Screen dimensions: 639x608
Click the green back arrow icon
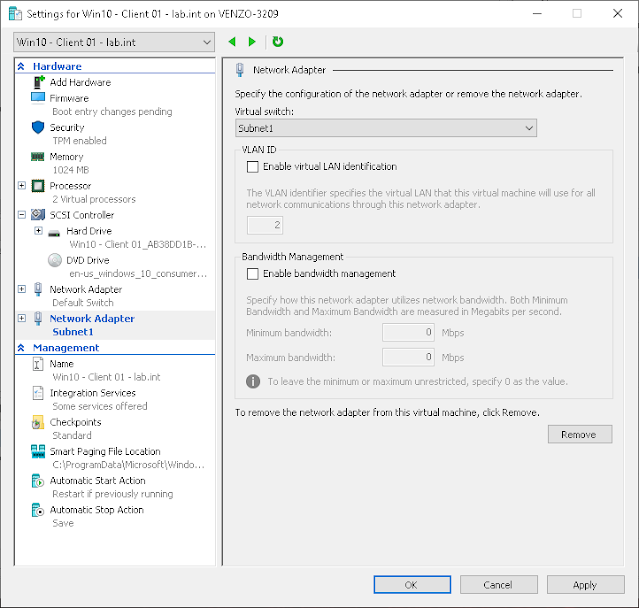pos(232,42)
